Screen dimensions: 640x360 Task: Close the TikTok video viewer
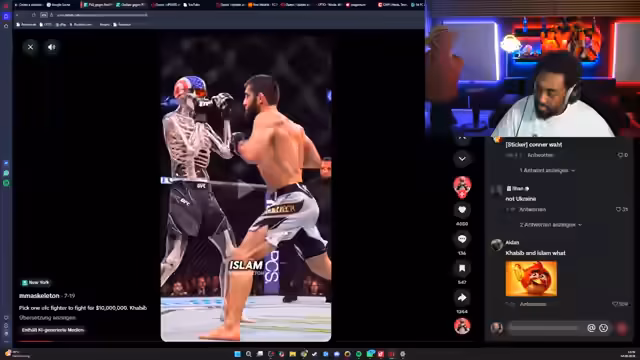[30, 47]
